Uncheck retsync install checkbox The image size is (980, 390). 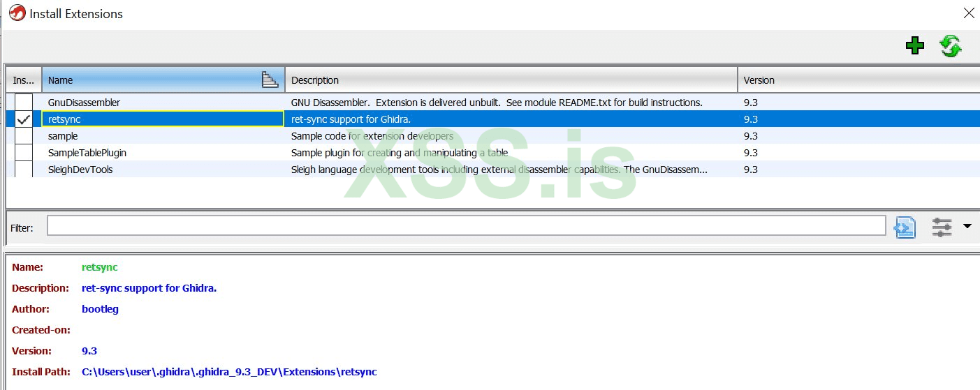[x=24, y=119]
